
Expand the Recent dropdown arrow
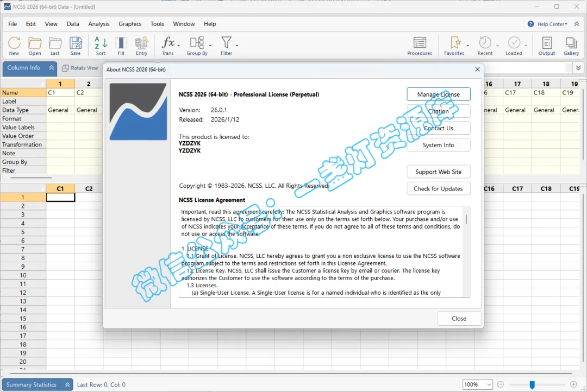(x=497, y=45)
